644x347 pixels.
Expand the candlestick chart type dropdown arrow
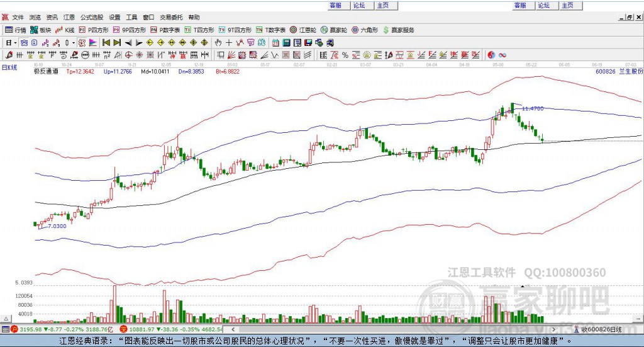coord(74,43)
